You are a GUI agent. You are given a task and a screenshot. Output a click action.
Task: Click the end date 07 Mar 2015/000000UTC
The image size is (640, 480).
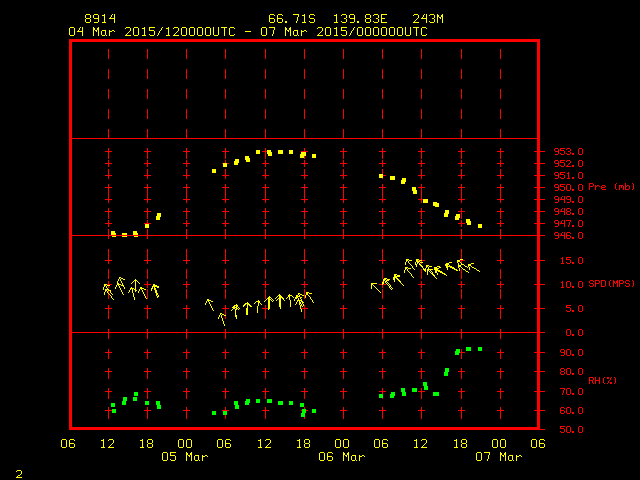[344, 32]
